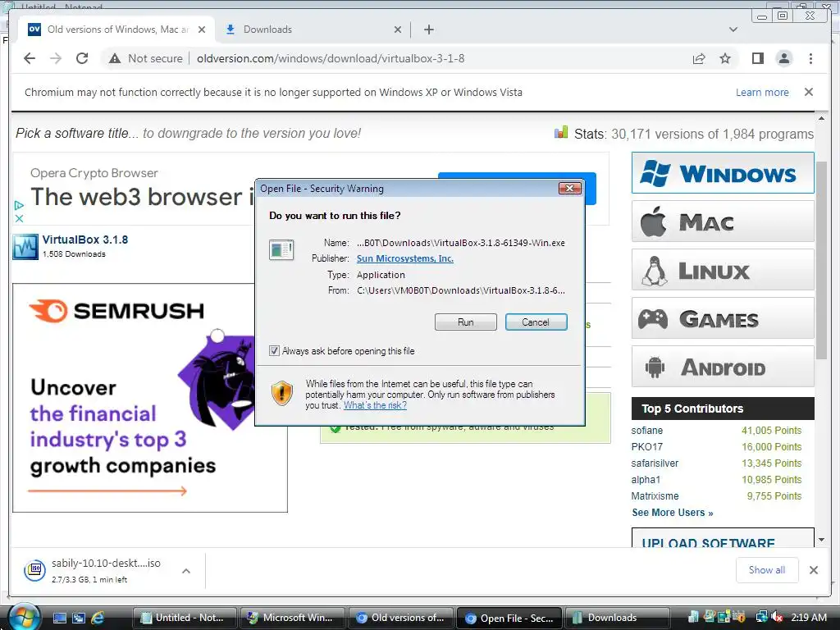Viewport: 840px width, 630px height.
Task: Open the Sun Microsystems, Inc. publisher link
Action: pos(405,258)
